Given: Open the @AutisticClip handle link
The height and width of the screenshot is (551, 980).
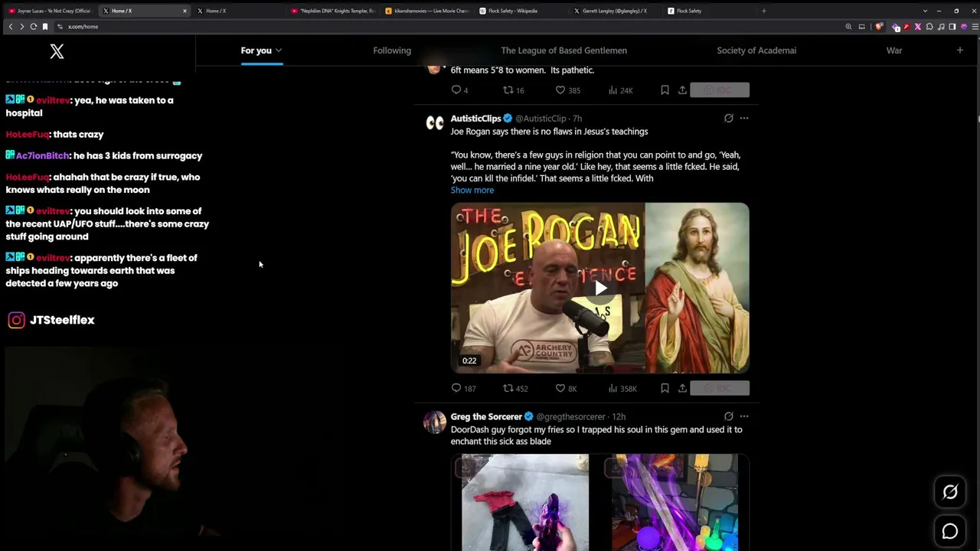Looking at the screenshot, I should tap(541, 119).
